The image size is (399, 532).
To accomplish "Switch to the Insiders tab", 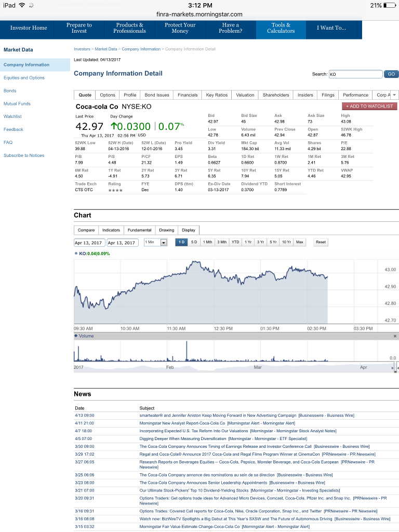I will (x=305, y=95).
